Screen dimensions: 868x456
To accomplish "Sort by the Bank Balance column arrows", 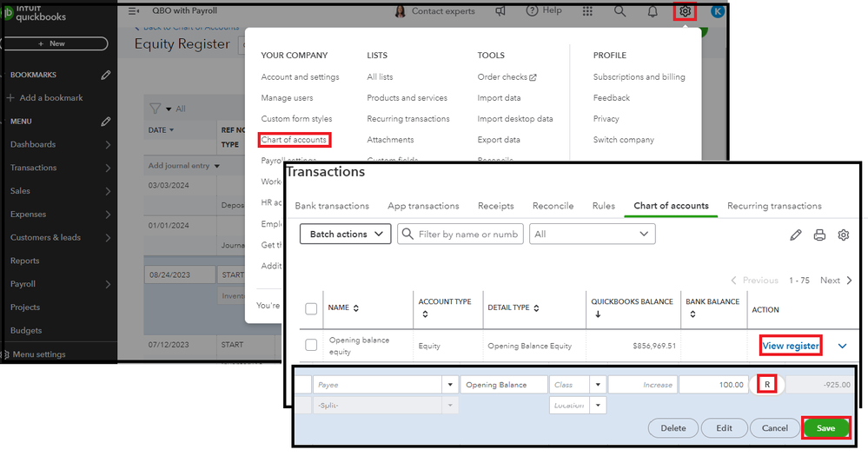I will [692, 314].
